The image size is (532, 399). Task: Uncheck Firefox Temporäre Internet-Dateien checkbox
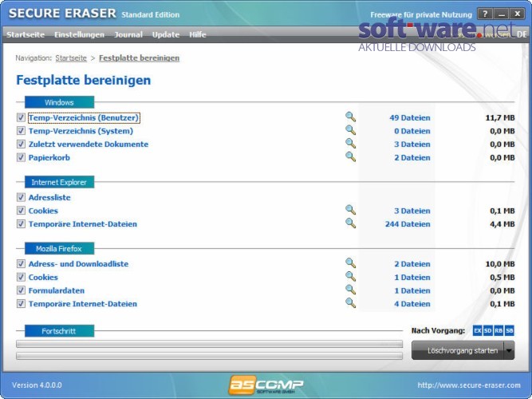tap(21, 303)
